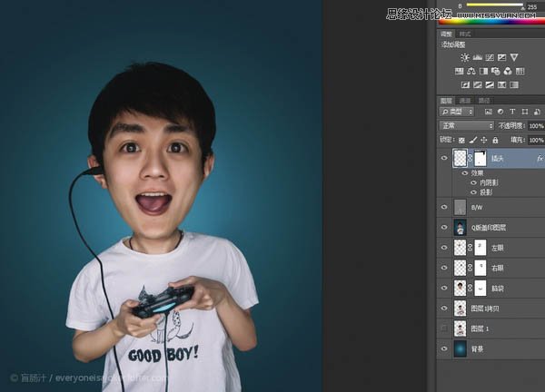Select the 背景 layer thumbnail

[461, 348]
